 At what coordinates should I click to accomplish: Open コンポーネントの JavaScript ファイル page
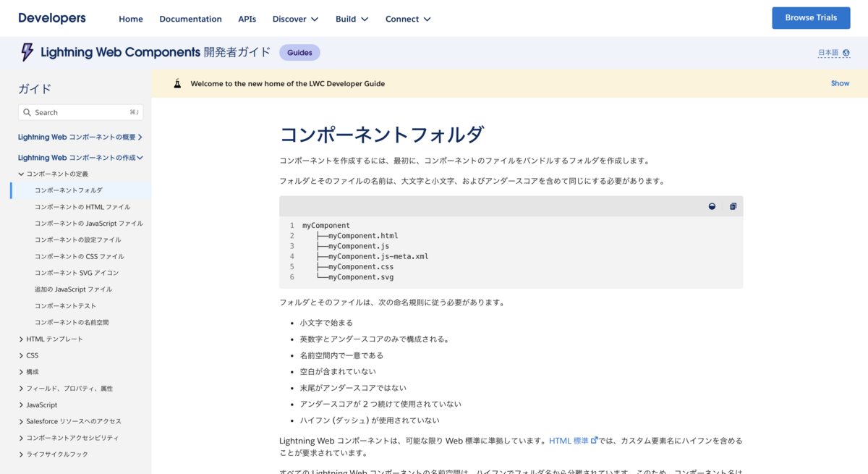pos(89,224)
